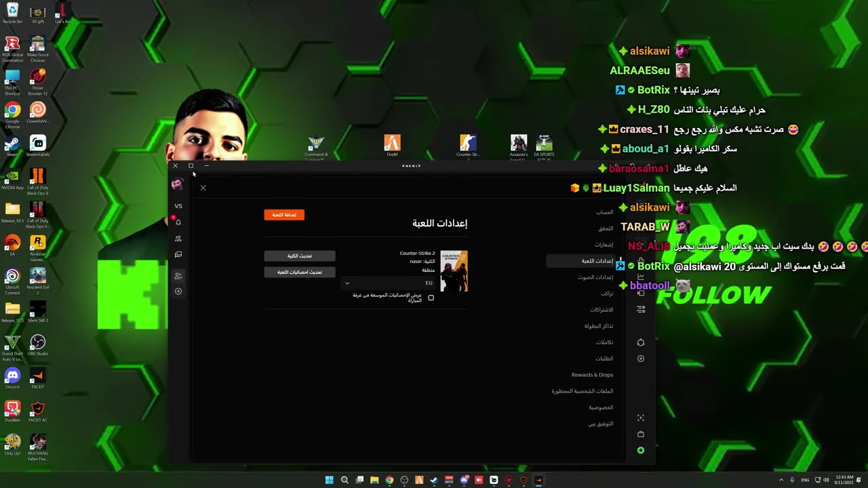
Task: Click the orange add game button
Action: 284,215
